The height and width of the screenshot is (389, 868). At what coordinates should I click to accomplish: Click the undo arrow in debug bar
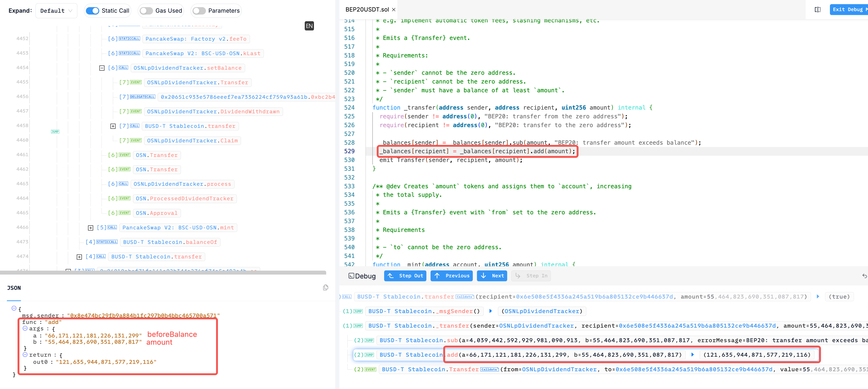(x=864, y=276)
